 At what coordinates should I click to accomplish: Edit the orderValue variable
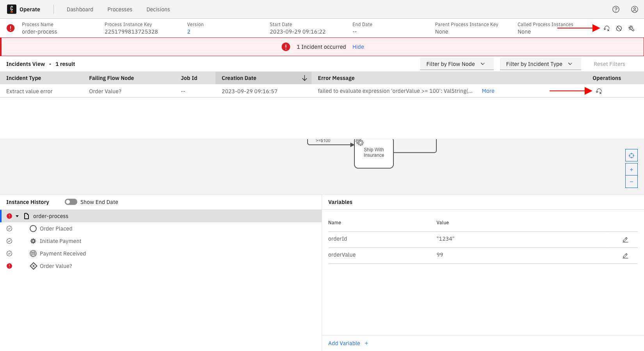[x=625, y=256]
